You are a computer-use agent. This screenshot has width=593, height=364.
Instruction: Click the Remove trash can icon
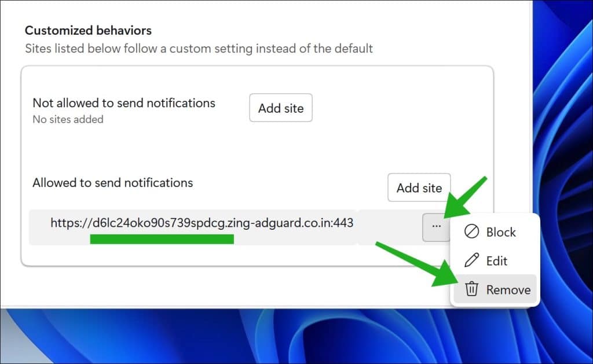pyautogui.click(x=472, y=289)
